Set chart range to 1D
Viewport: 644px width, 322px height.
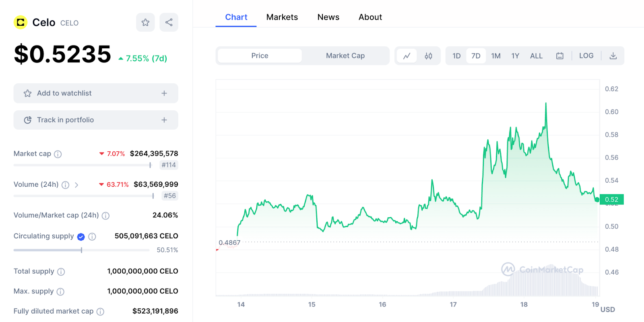pos(456,56)
